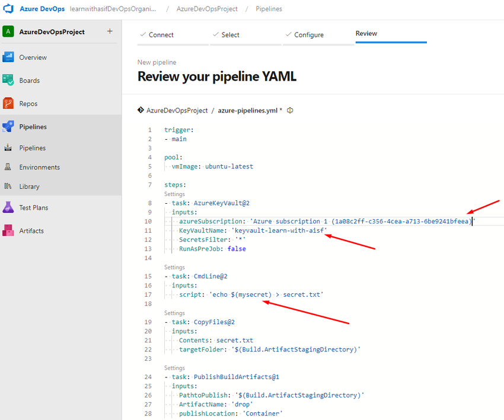Click the rename icon beside azure-pipelines.yml
Viewport: 504px width, 420px height.
[x=291, y=111]
